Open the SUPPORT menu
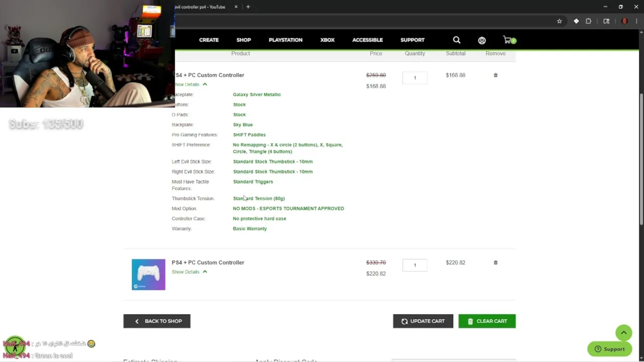The width and height of the screenshot is (644, 362). point(413,40)
